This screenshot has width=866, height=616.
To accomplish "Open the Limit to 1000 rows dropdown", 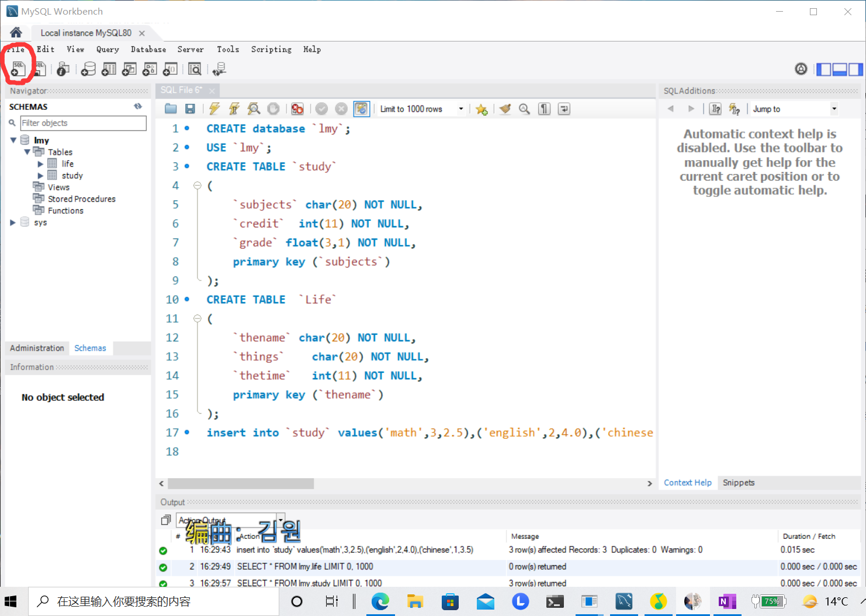I will (x=461, y=109).
